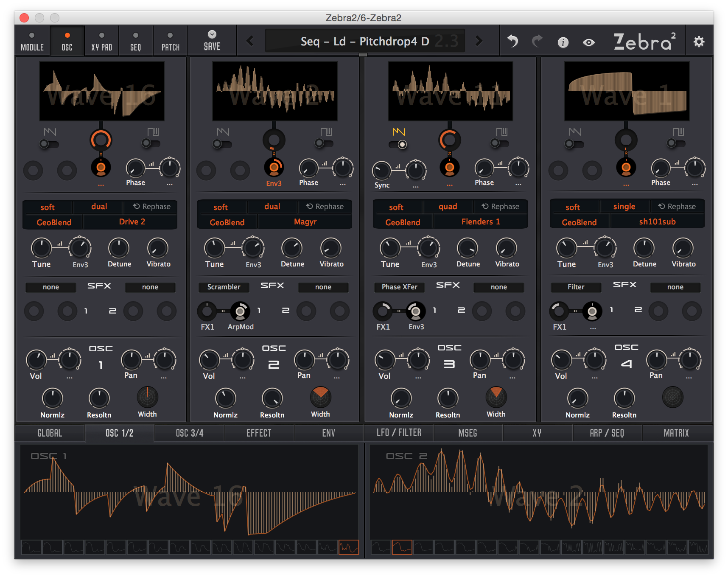This screenshot has width=728, height=577.
Task: Switch to the MSEG tab
Action: click(468, 433)
